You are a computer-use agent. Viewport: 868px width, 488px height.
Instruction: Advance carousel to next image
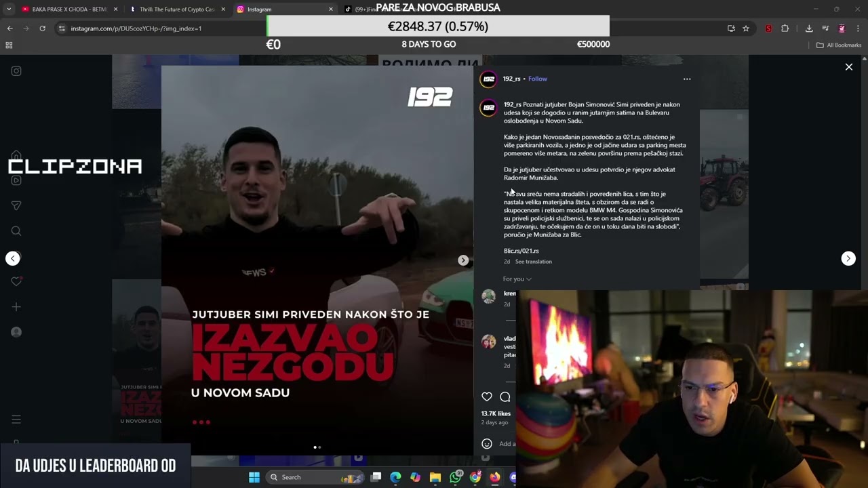coord(463,260)
